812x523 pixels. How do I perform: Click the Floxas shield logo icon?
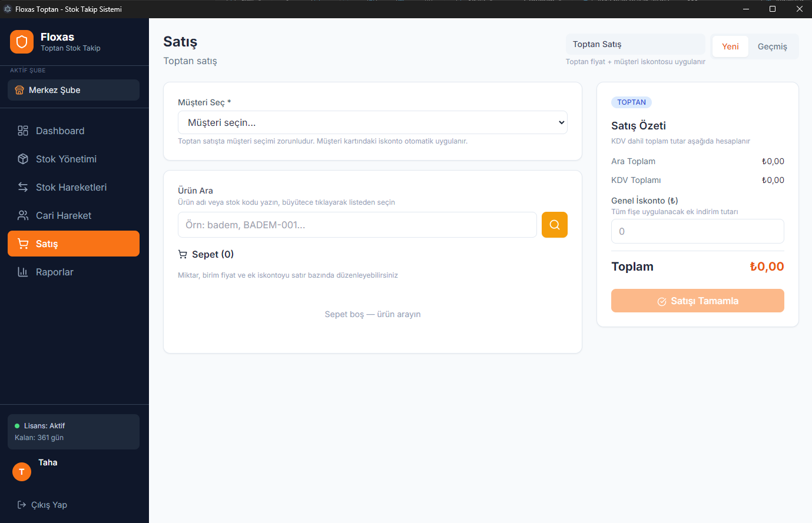[22, 42]
